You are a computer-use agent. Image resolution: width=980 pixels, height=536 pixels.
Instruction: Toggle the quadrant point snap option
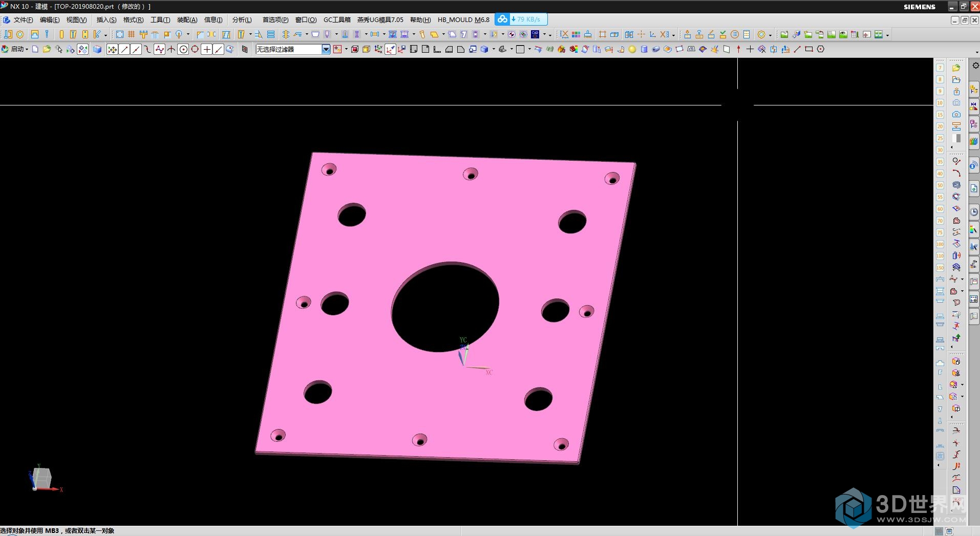pyautogui.click(x=195, y=49)
